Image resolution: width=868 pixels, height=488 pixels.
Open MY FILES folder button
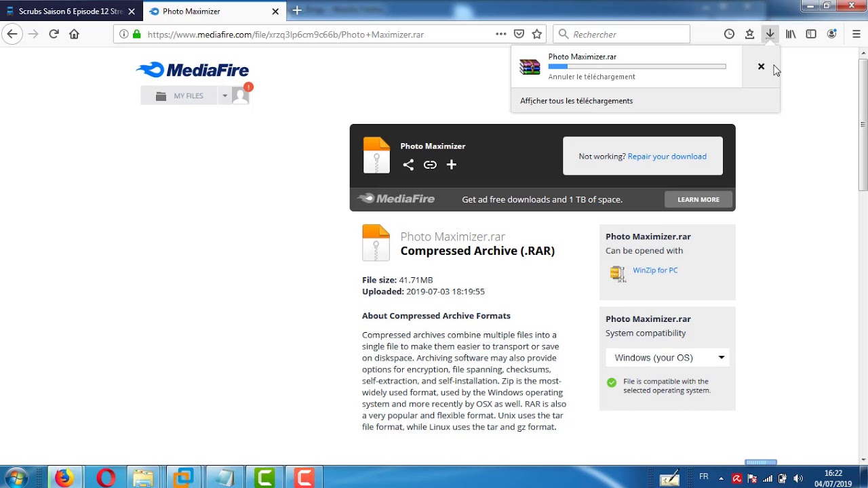click(x=180, y=96)
